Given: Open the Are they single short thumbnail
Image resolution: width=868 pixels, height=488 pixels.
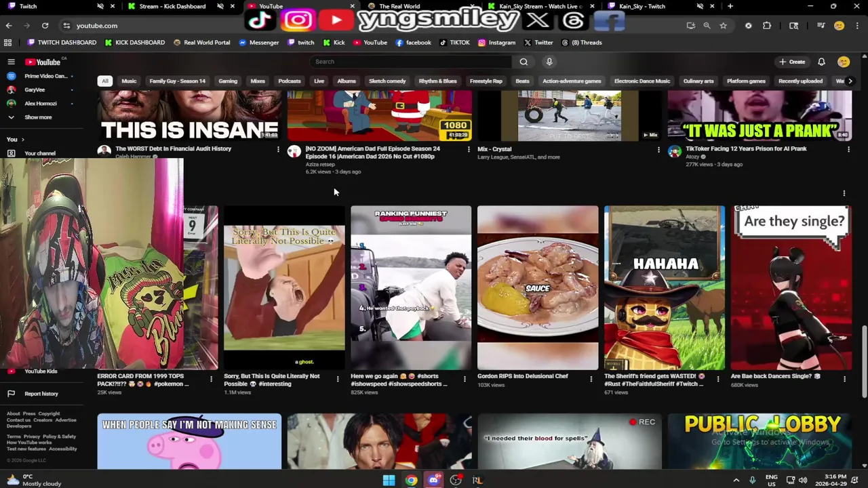Looking at the screenshot, I should [791, 288].
